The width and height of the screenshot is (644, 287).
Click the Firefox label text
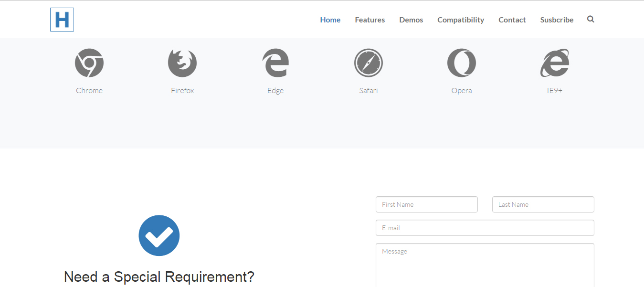(182, 90)
